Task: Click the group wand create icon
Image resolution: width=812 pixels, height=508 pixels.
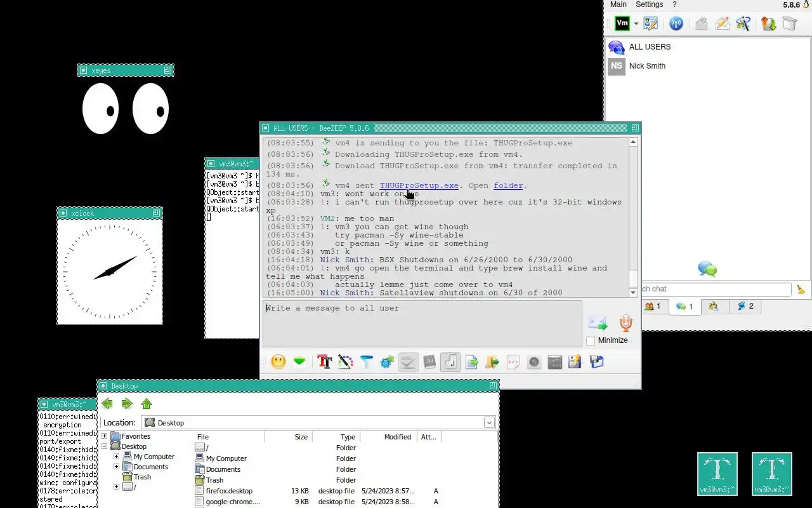Action: 743,23
